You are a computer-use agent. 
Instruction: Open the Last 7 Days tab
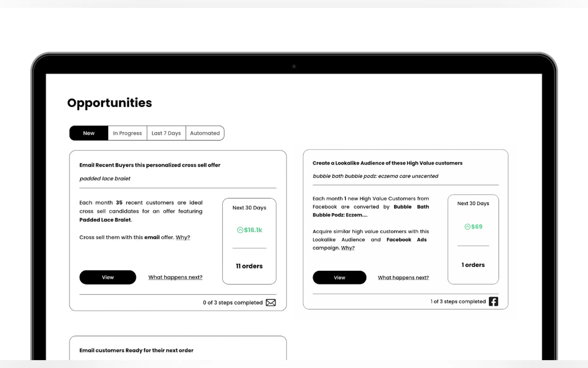tap(166, 133)
